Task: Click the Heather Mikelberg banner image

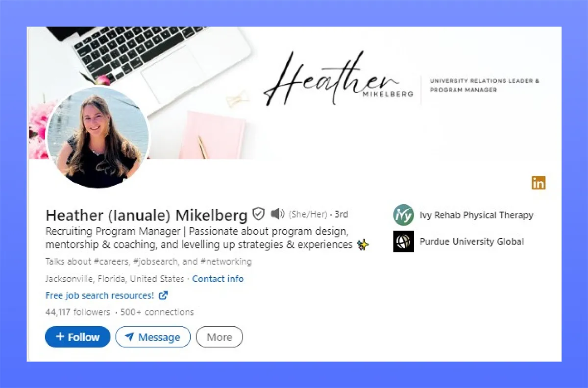Action: [x=294, y=93]
